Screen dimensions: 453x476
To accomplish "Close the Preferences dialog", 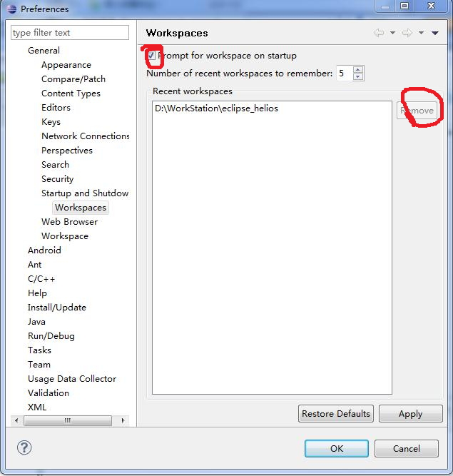I will (431, 6).
